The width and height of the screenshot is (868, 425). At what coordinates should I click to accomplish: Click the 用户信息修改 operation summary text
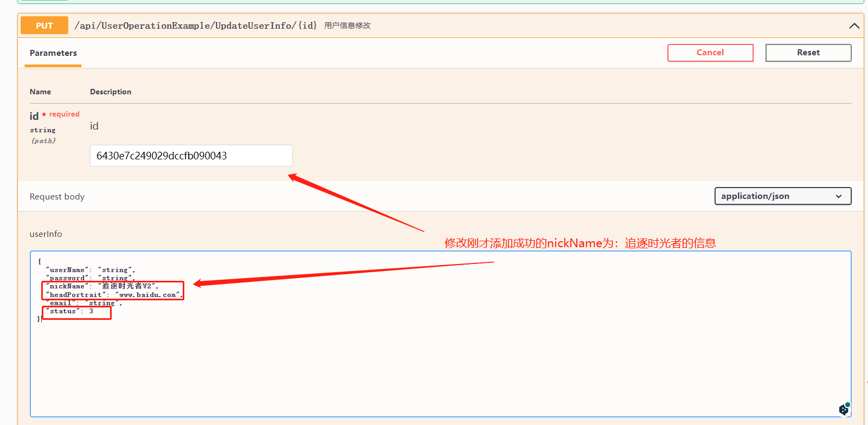[x=348, y=25]
